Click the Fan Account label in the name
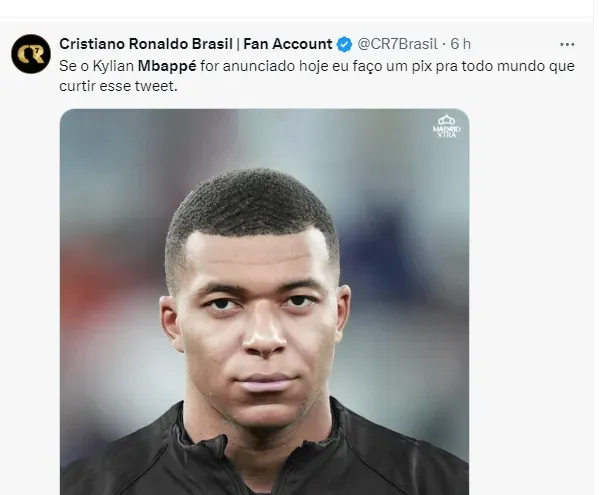The image size is (599, 495). coord(288,44)
